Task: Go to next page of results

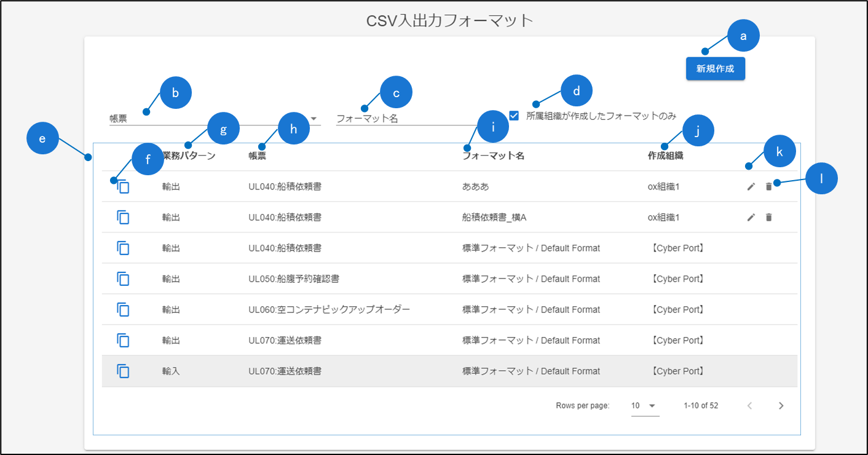Action: [x=781, y=406]
